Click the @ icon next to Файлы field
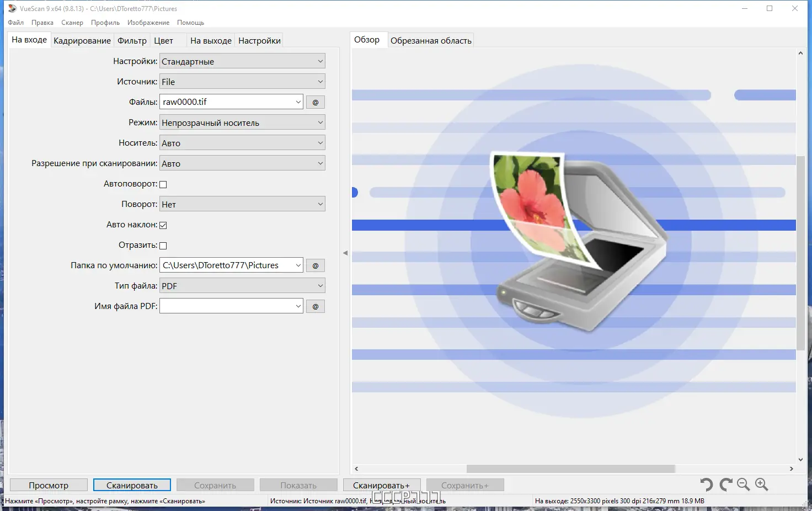Image resolution: width=812 pixels, height=511 pixels. (315, 102)
